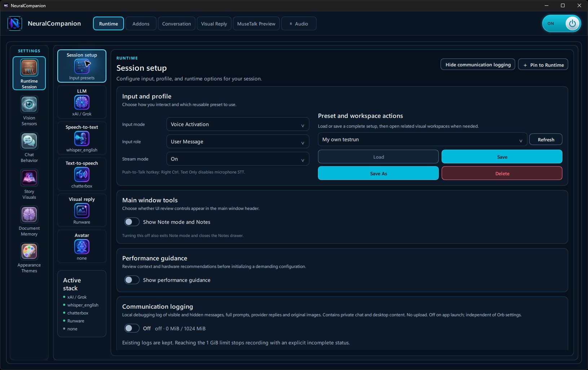Select Avatar none icon
This screenshot has width=588, height=370.
pyautogui.click(x=82, y=247)
